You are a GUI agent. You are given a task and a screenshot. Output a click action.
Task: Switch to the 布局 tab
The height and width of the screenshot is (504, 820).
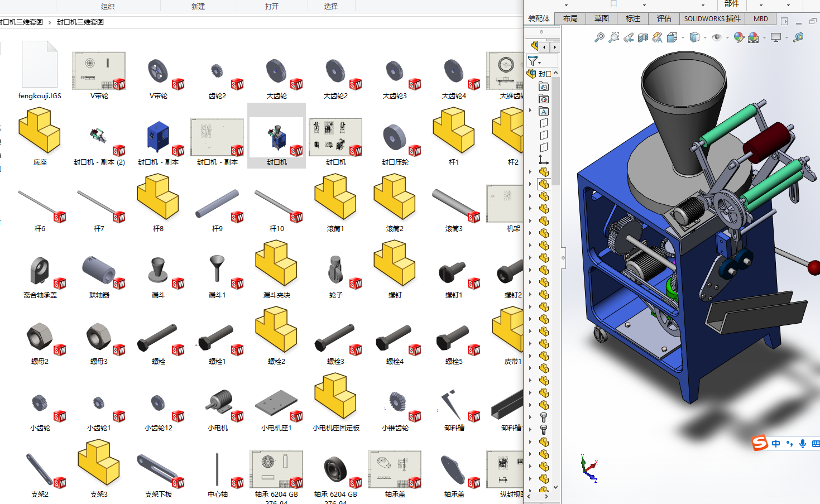coord(570,18)
